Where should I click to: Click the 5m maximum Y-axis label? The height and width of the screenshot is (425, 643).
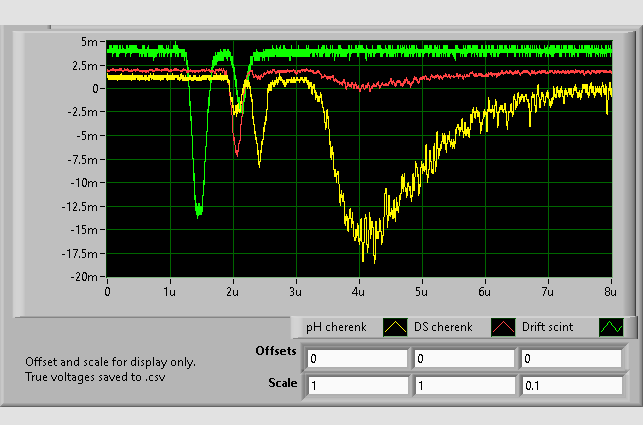tap(89, 44)
